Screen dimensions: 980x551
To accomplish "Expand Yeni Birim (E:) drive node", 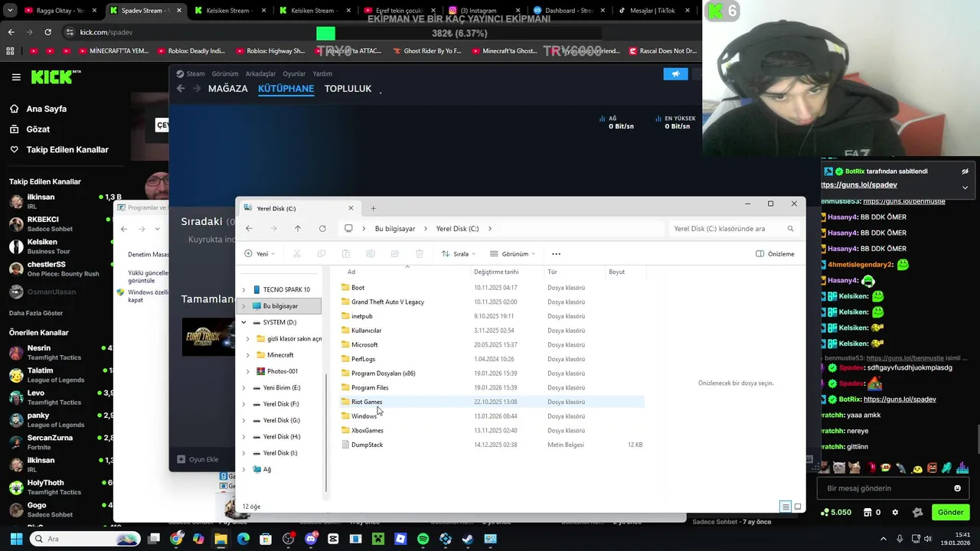I will (243, 388).
